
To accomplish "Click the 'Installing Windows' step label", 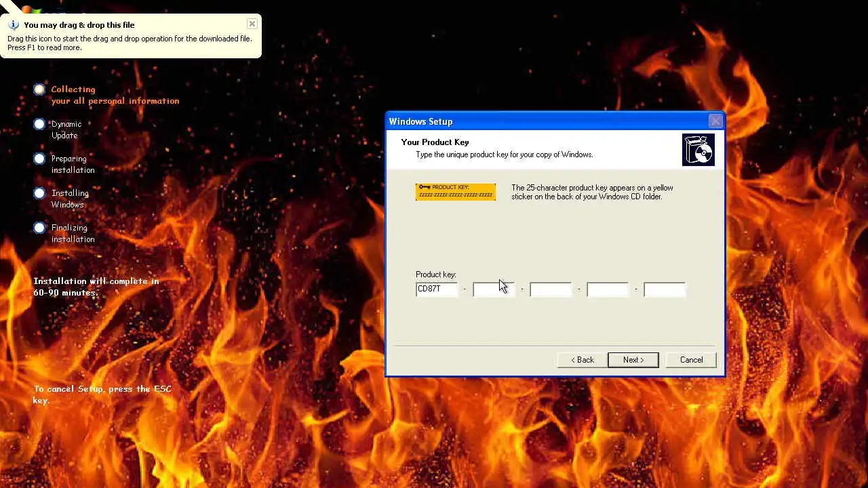I will (70, 199).
